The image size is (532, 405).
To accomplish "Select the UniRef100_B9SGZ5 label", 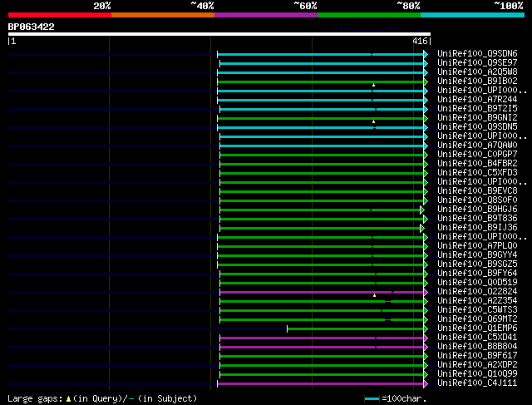I will click(x=477, y=264).
